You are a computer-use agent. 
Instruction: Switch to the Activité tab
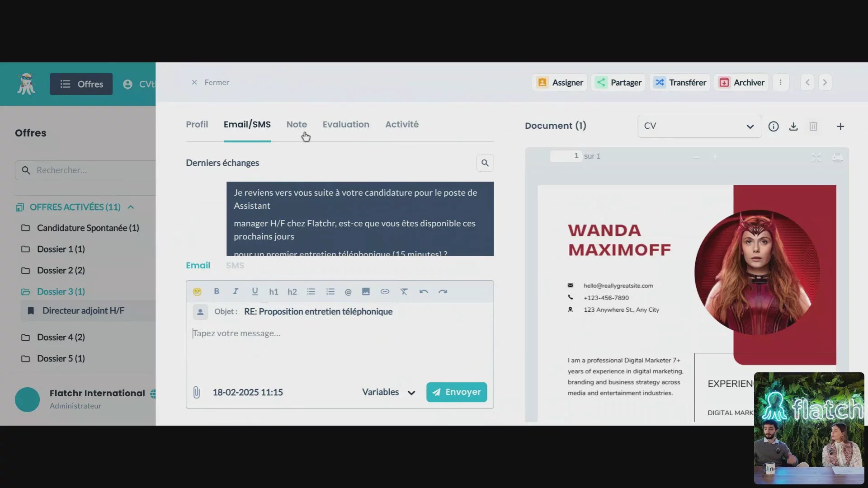click(x=402, y=124)
